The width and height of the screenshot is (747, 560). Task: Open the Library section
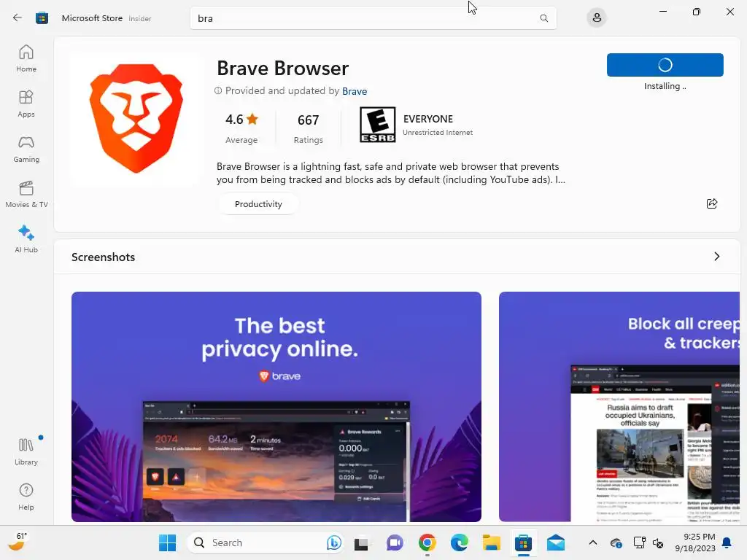pyautogui.click(x=26, y=451)
